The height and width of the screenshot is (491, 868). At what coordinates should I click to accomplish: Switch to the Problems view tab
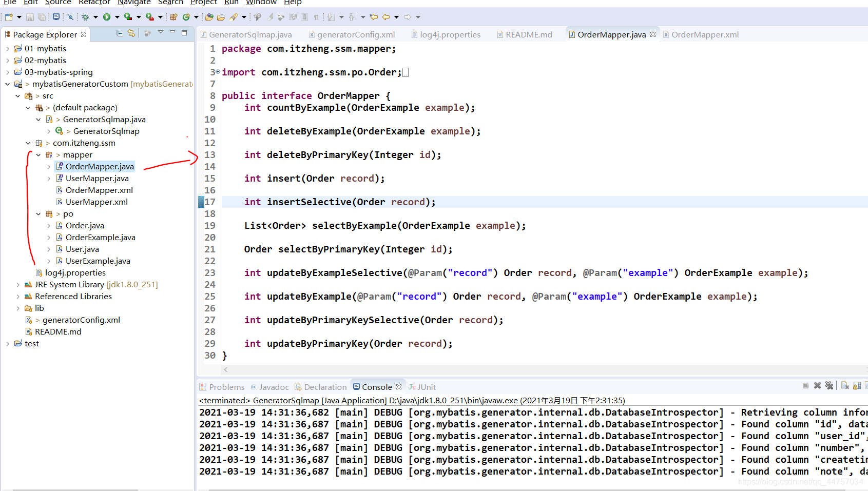pyautogui.click(x=222, y=387)
